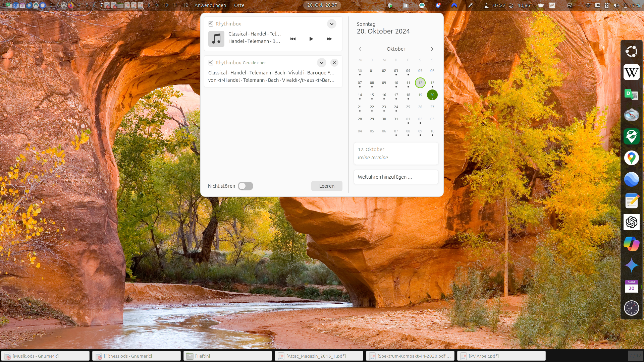Image resolution: width=644 pixels, height=362 pixels.
Task: Open ChatGPT dock icon
Action: 631,222
